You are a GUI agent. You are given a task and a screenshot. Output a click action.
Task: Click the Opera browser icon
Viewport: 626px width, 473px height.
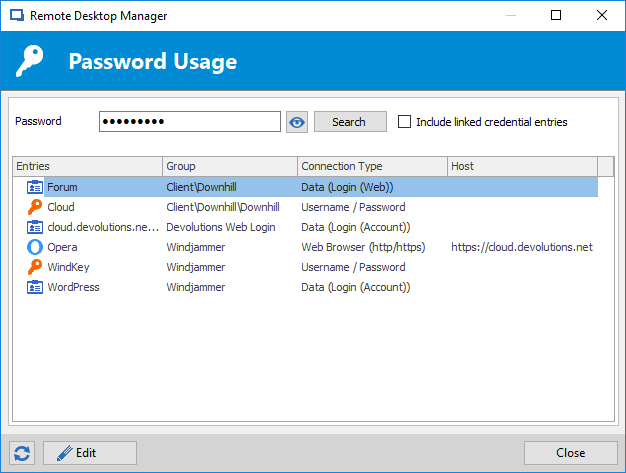coord(35,247)
